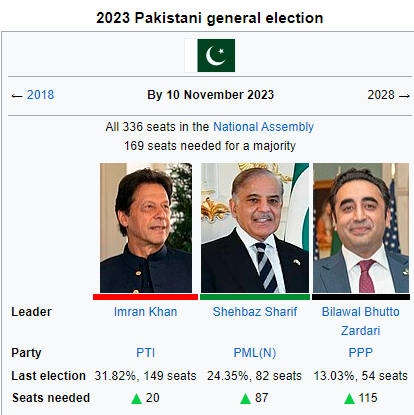Open the PTI party link

point(146,353)
